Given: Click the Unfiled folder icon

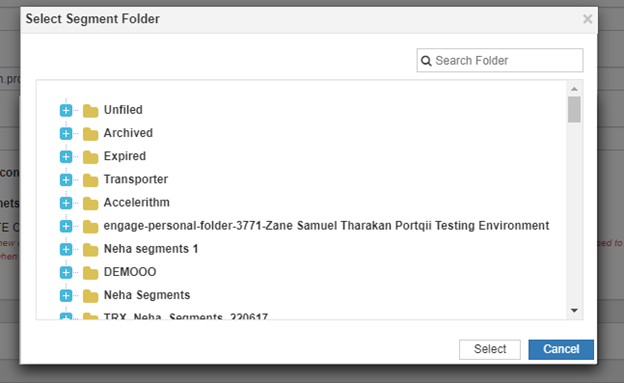Looking at the screenshot, I should (90, 111).
